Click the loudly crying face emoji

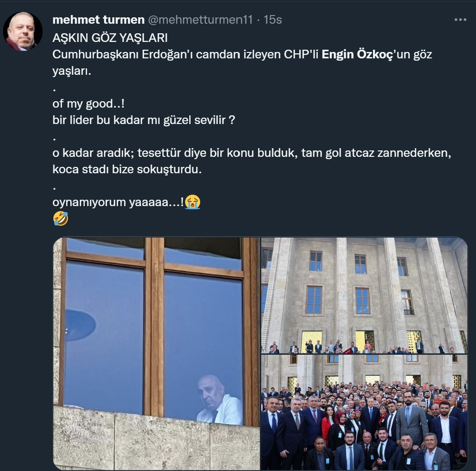point(193,202)
